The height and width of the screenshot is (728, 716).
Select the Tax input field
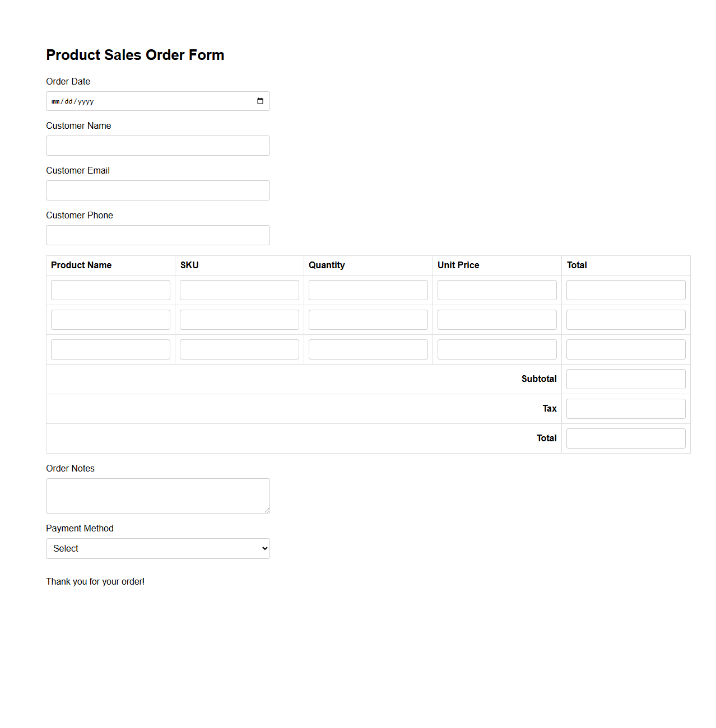click(625, 408)
